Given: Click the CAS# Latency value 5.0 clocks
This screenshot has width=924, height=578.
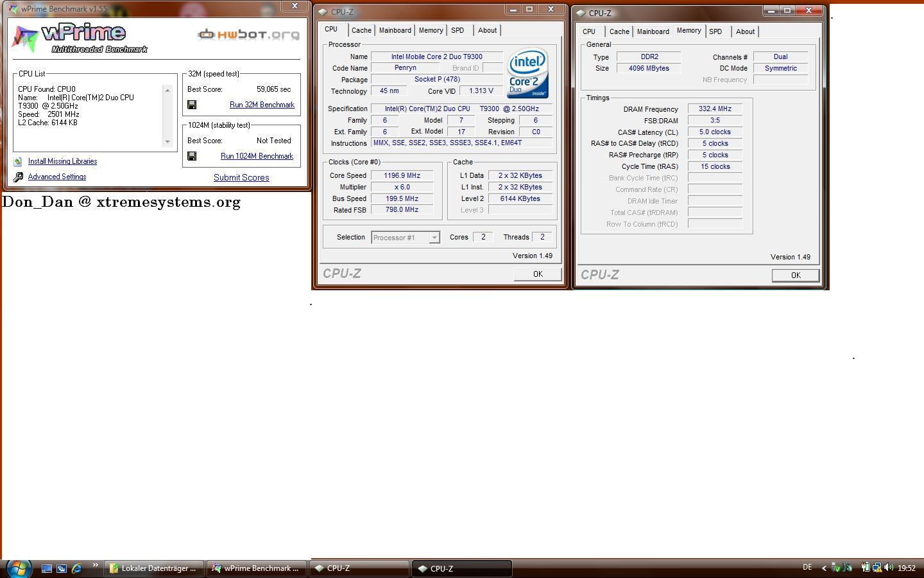Looking at the screenshot, I should click(x=715, y=132).
